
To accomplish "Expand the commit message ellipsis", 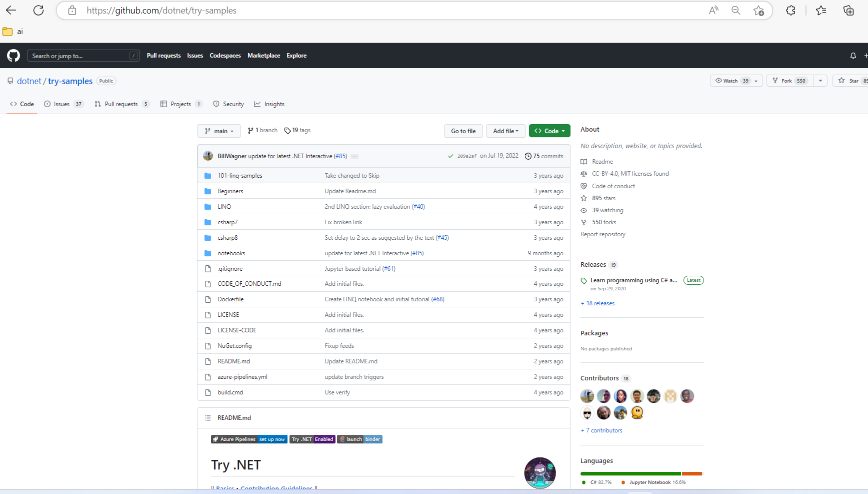I will tap(354, 157).
